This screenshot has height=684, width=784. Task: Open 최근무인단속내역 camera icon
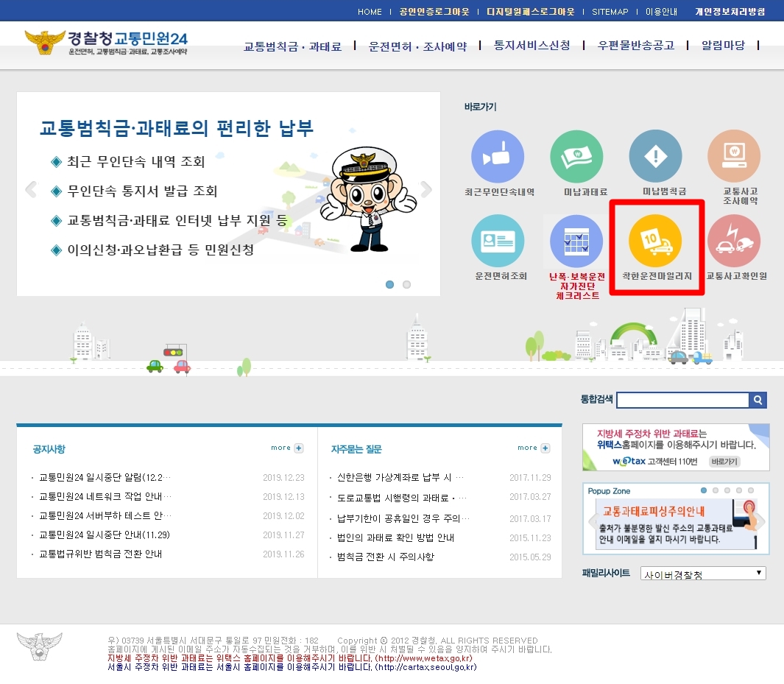pos(498,157)
